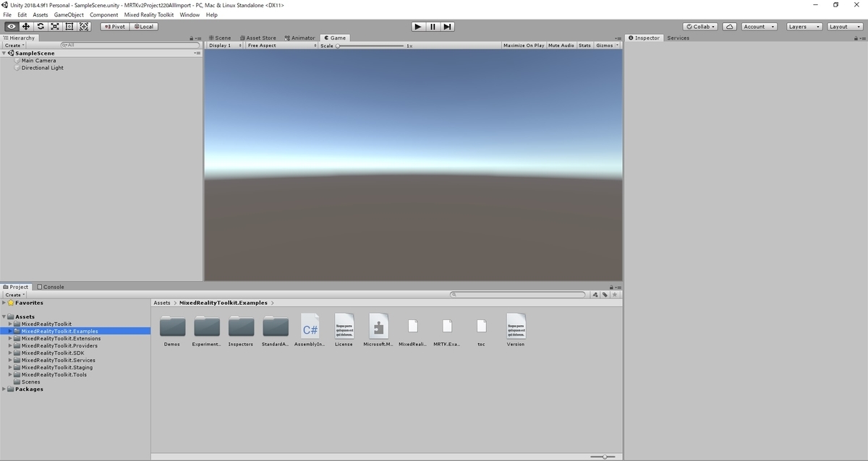Viewport: 868px width, 461px height.
Task: Toggle Stats overlay in Game view
Action: 584,46
